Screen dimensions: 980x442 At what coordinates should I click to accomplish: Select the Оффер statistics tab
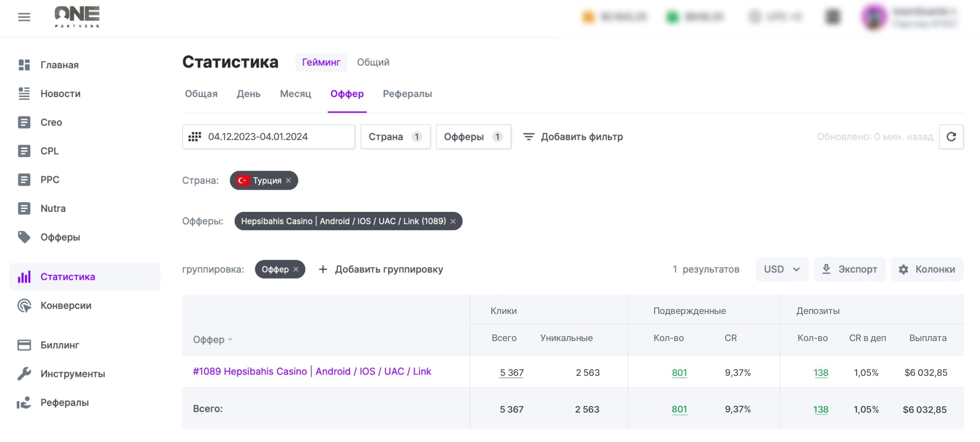tap(347, 94)
